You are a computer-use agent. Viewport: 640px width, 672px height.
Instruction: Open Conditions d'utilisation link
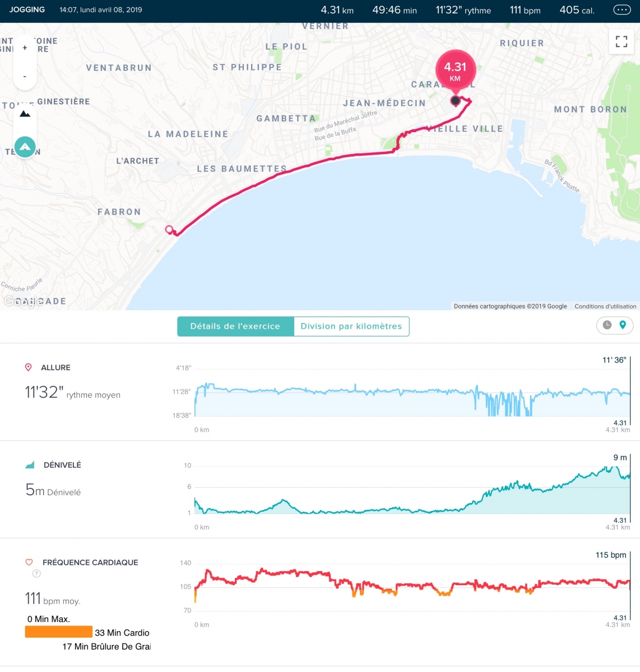coord(605,306)
